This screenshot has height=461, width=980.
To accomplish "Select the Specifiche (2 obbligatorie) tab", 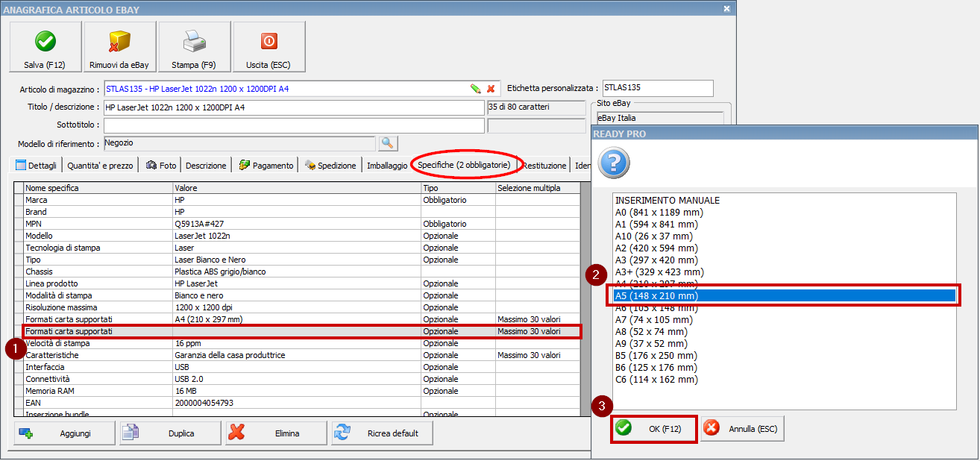I will [x=464, y=165].
